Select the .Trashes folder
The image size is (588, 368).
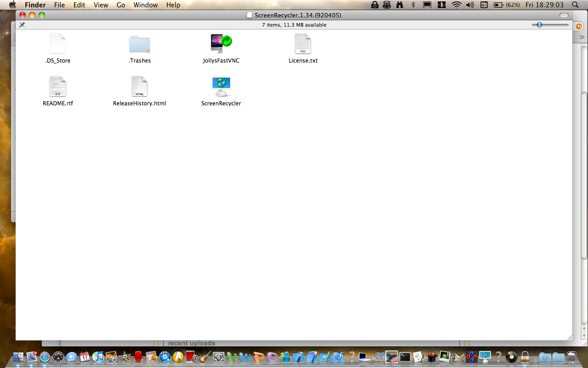(140, 44)
